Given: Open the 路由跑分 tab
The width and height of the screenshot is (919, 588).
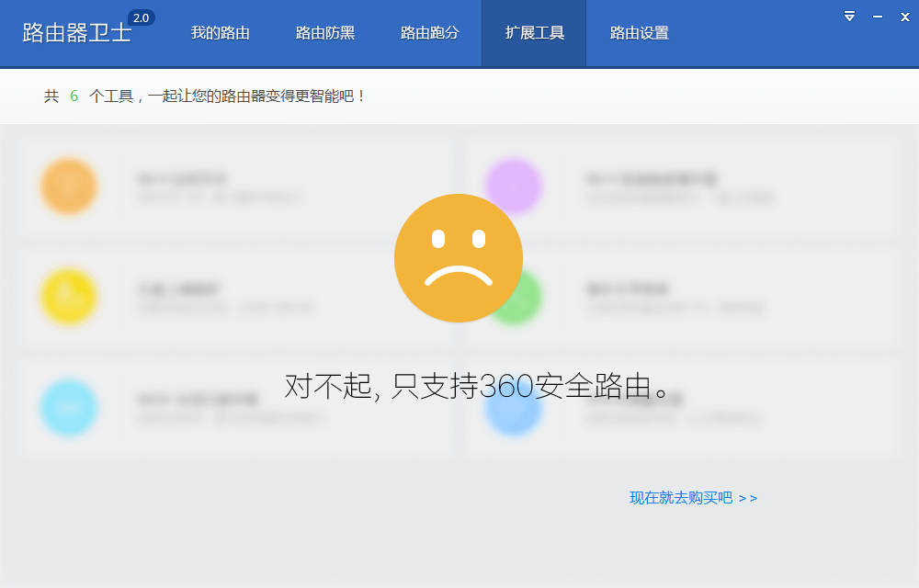Looking at the screenshot, I should (429, 33).
